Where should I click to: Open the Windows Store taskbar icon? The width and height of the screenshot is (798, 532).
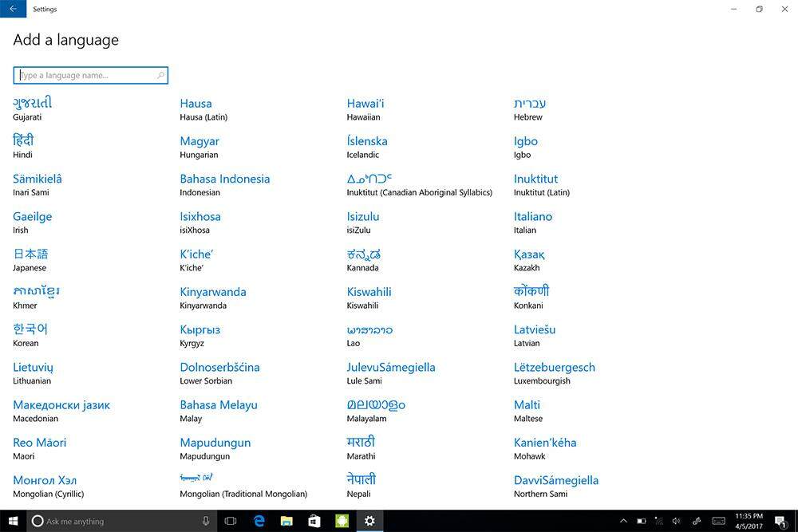(314, 521)
